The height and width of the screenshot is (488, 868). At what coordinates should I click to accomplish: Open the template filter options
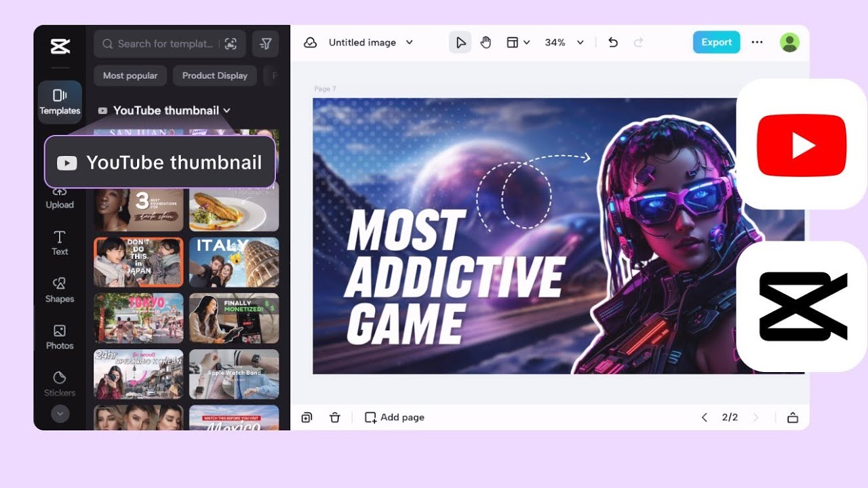[x=265, y=43]
